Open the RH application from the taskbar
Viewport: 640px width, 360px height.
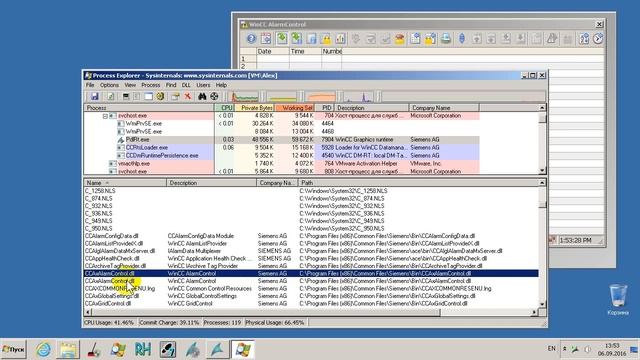click(143, 349)
